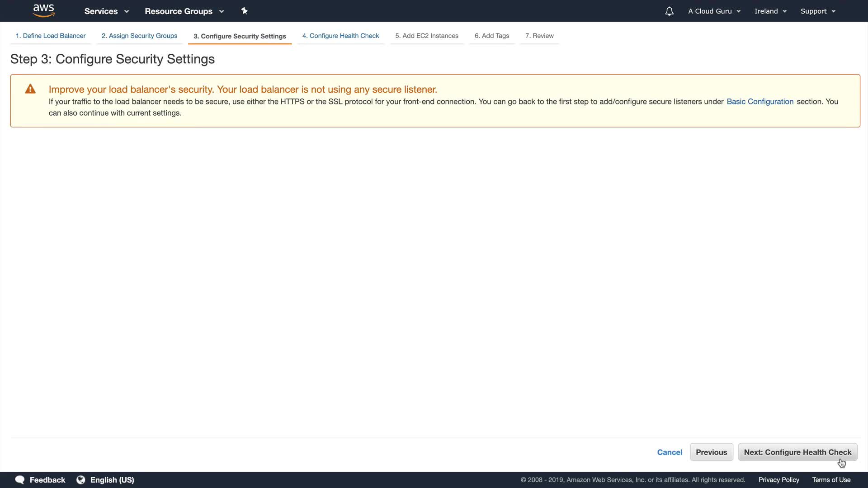Image resolution: width=868 pixels, height=488 pixels.
Task: Open the Ireland region selector
Action: point(770,11)
